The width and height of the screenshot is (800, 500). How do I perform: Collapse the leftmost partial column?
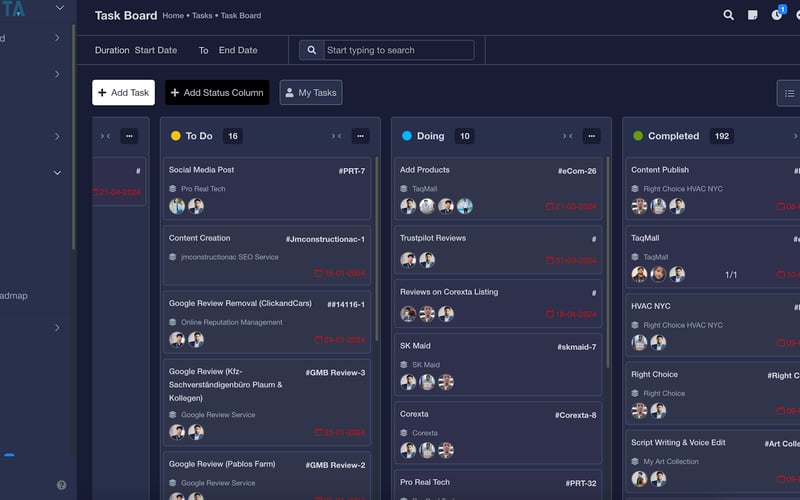pos(105,136)
